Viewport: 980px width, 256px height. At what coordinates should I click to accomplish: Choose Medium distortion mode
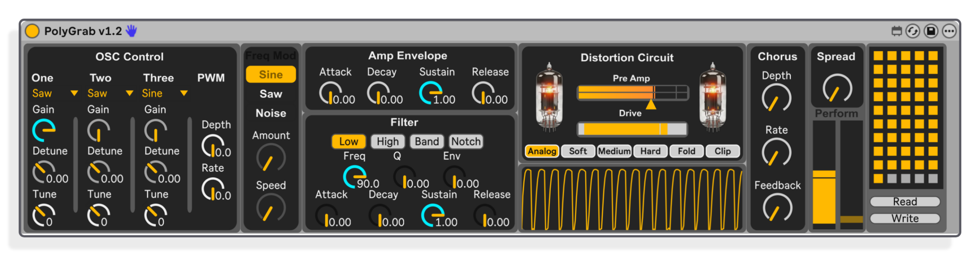pos(614,151)
